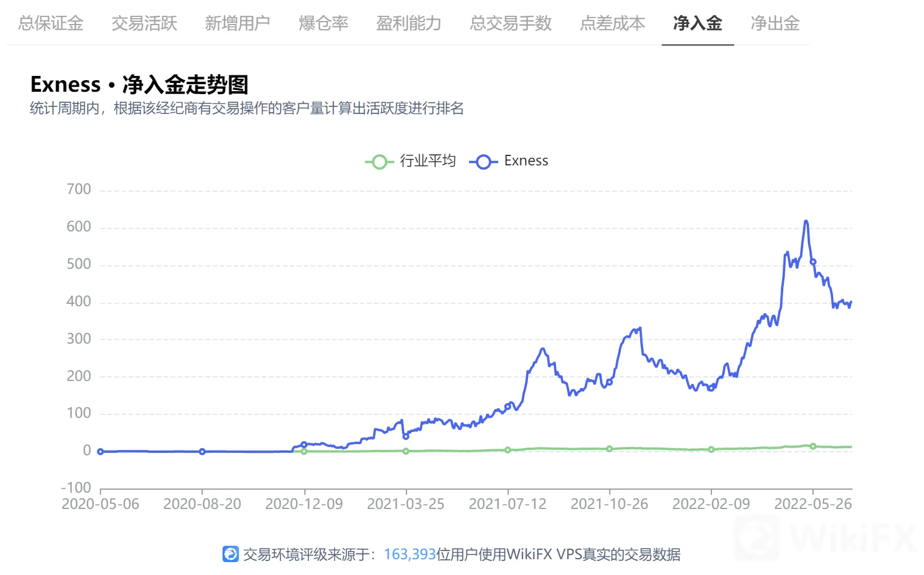Image resolution: width=924 pixels, height=575 pixels.
Task: Click the x-axis label 2020-05-06
Action: [x=100, y=504]
